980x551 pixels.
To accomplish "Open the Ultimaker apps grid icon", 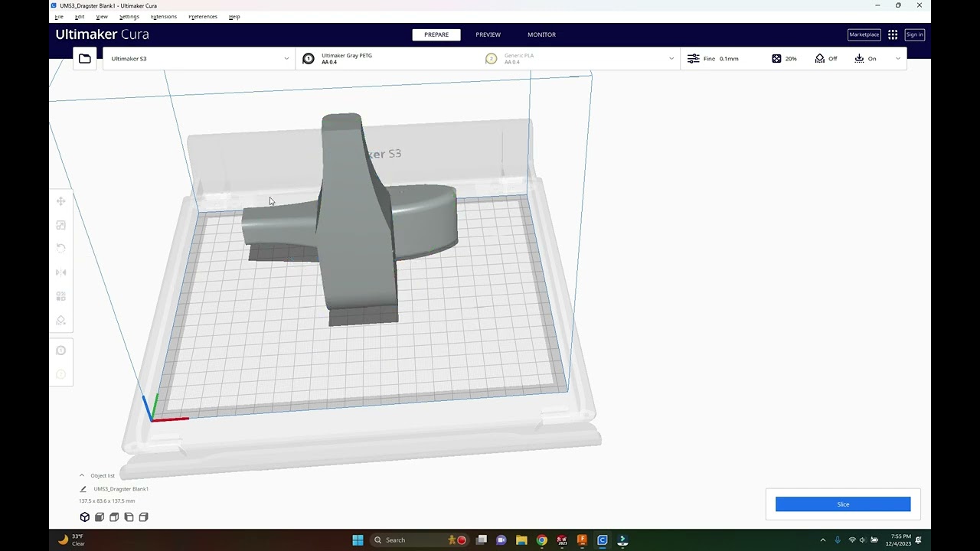I will [893, 34].
